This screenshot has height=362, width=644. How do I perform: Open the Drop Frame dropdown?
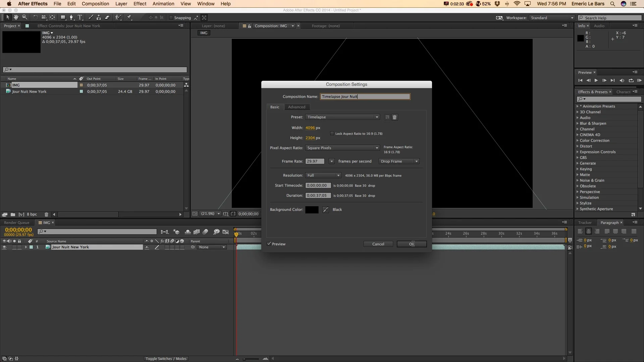(x=399, y=162)
